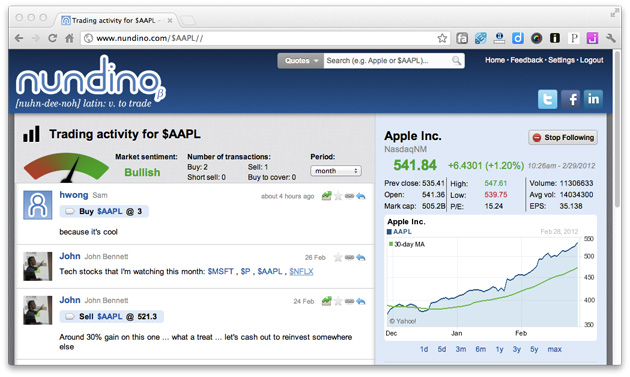Click hwong's avatar thumbnail
The image size is (630, 377).
[x=38, y=205]
